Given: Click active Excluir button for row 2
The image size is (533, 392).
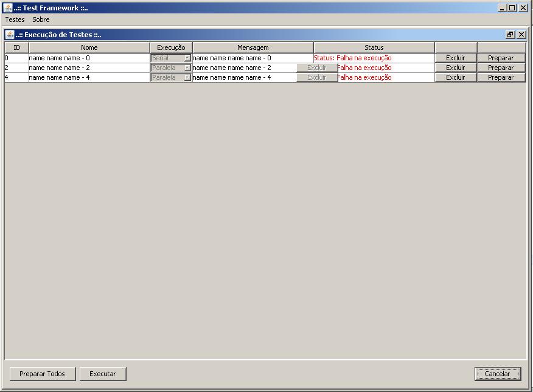Looking at the screenshot, I should click(456, 68).
